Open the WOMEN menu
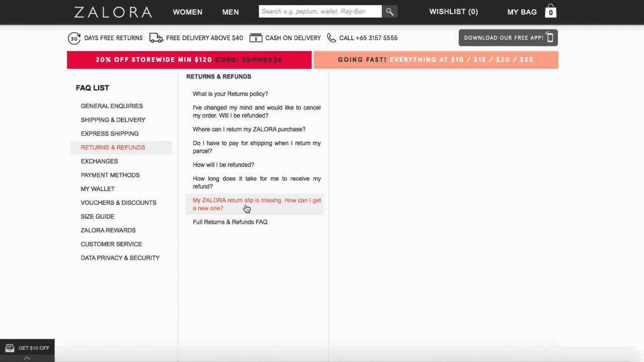644x362 pixels. [x=188, y=12]
